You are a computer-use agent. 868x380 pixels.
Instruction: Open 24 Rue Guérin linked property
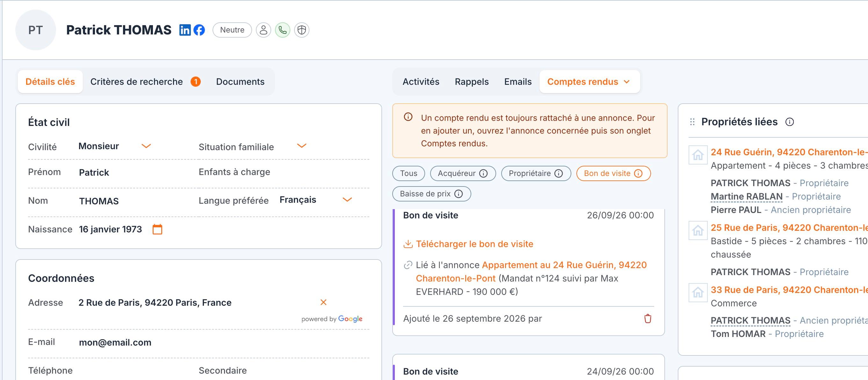789,152
